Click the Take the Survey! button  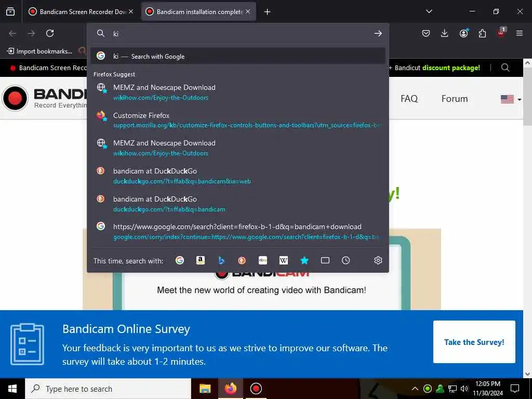click(474, 342)
